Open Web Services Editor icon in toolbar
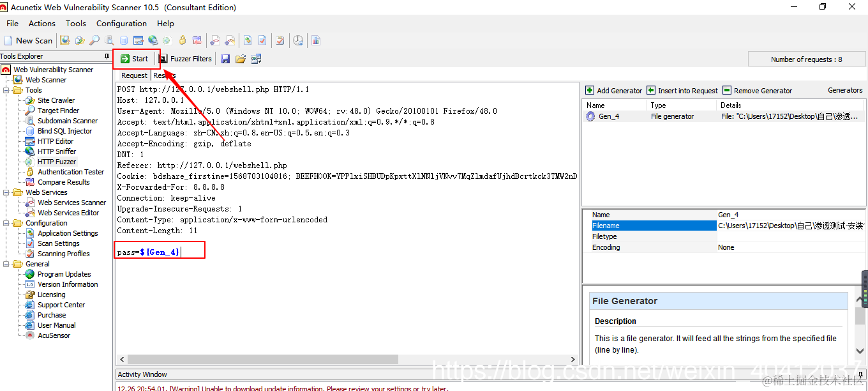Viewport: 868px width, 391px height. pos(230,40)
